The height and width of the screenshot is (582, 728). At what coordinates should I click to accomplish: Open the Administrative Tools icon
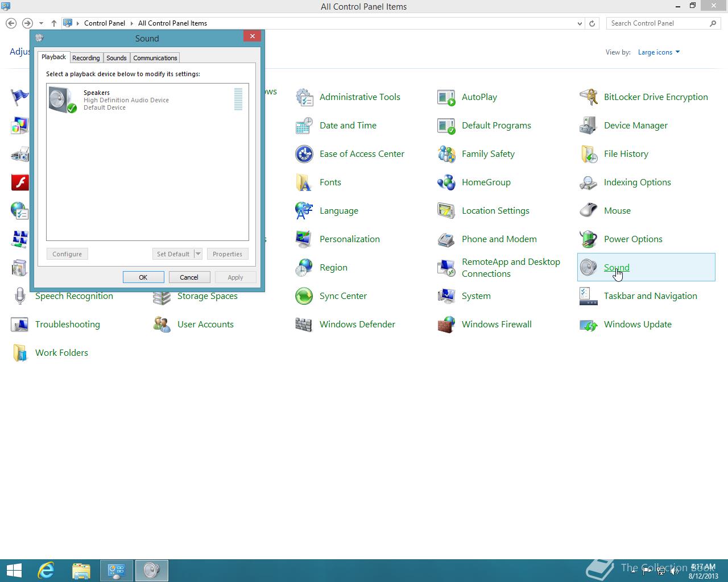tap(304, 97)
